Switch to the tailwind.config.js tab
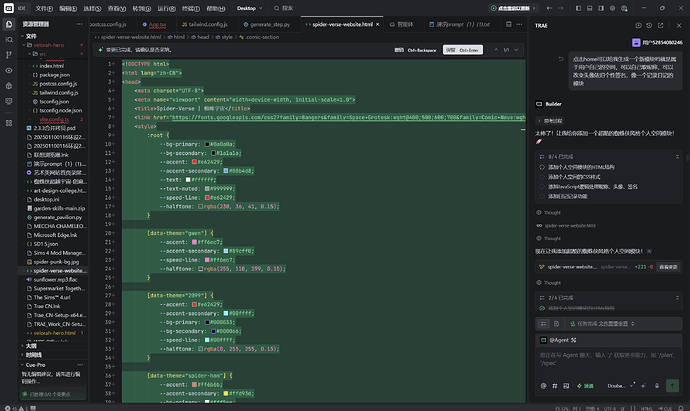The height and width of the screenshot is (411, 690). pyautogui.click(x=205, y=24)
